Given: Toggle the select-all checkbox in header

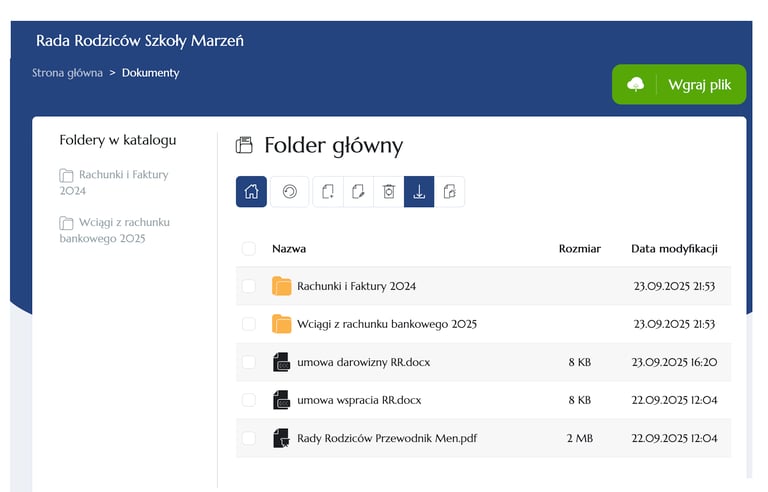Looking at the screenshot, I should (x=249, y=248).
